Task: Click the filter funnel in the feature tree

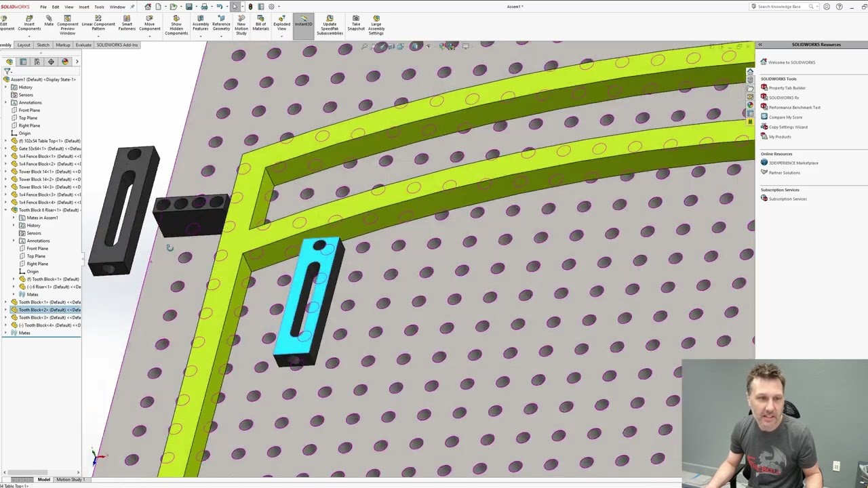Action: 7,70
